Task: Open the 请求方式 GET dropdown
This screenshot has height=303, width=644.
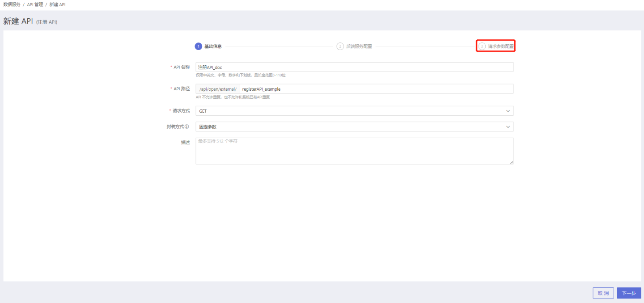Action: click(355, 111)
